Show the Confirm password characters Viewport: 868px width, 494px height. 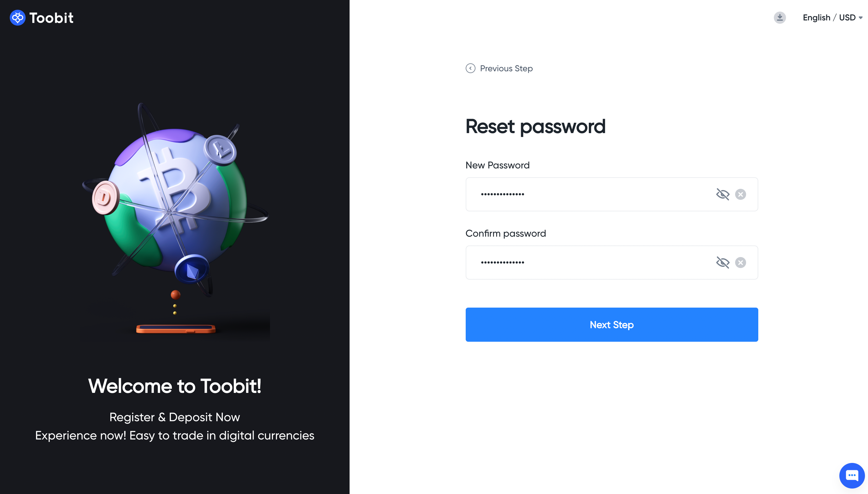coord(722,262)
